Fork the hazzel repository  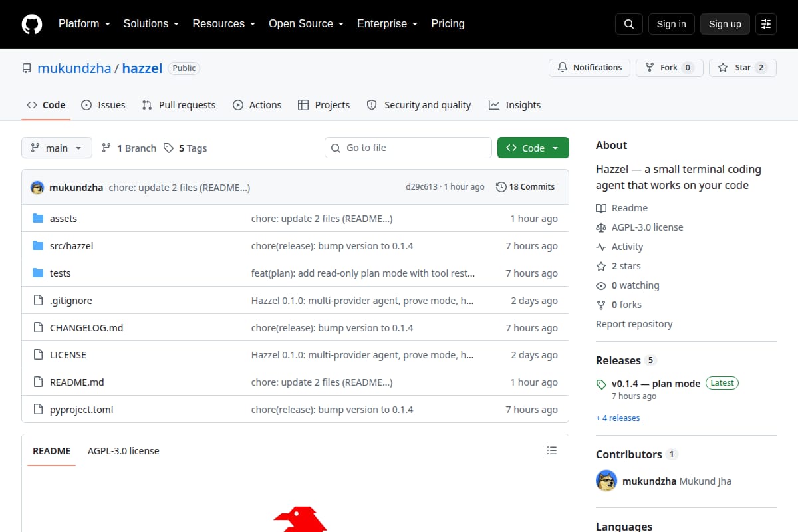[669, 68]
